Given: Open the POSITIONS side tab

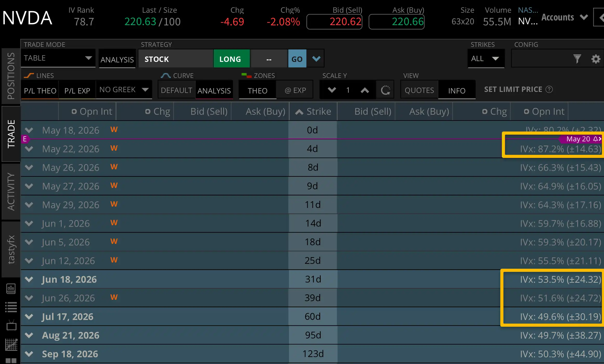Looking at the screenshot, I should point(11,76).
